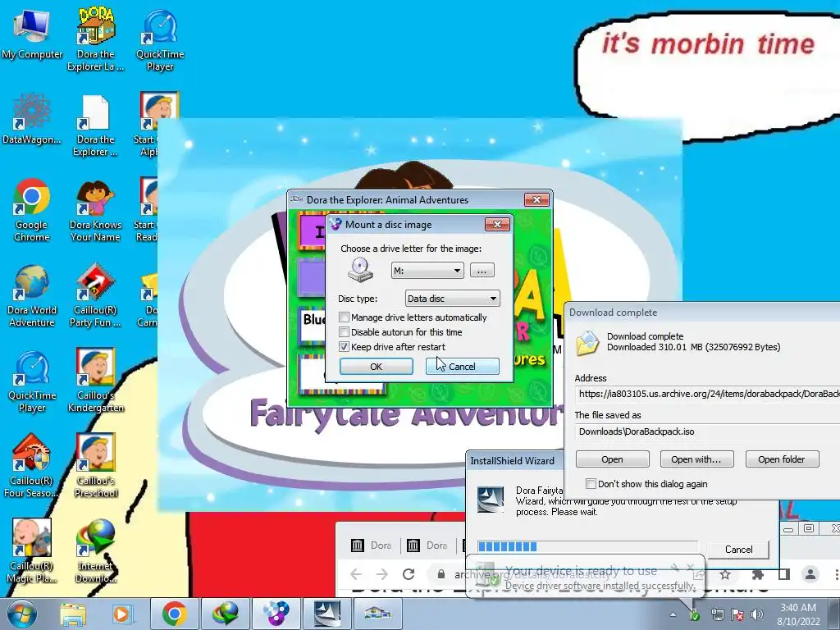
Task: Select QuickTime Player icon beside Dora the Explorer La...
Action: point(160,39)
